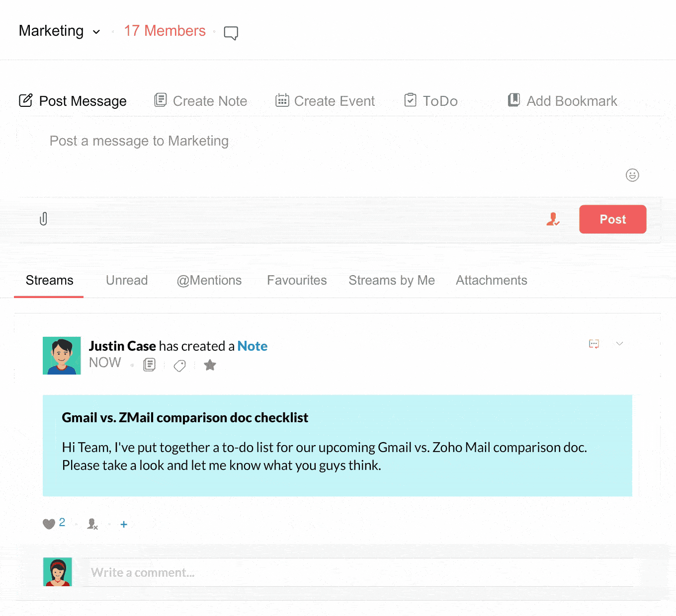The height and width of the screenshot is (616, 676).
Task: Open the comment bubble icon on the note post
Action: [x=594, y=344]
